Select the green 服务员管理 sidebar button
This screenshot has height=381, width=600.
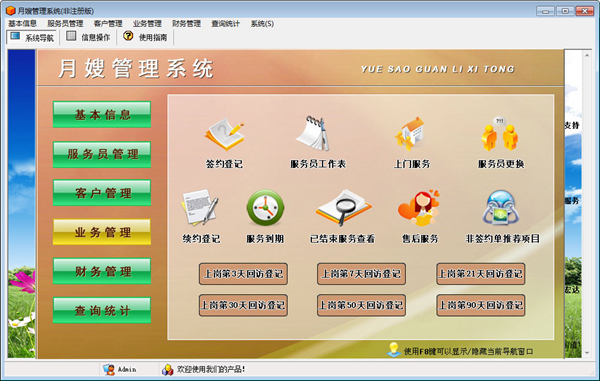coord(102,154)
